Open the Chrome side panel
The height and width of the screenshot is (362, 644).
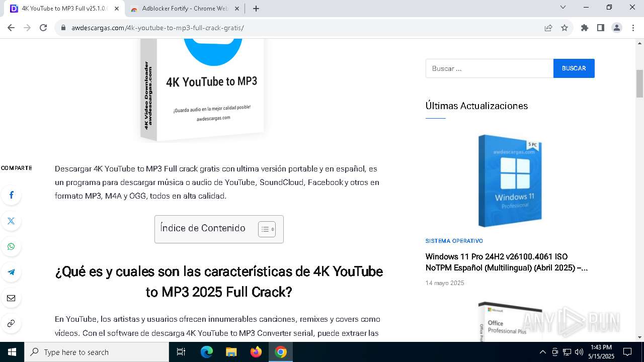pyautogui.click(x=601, y=28)
